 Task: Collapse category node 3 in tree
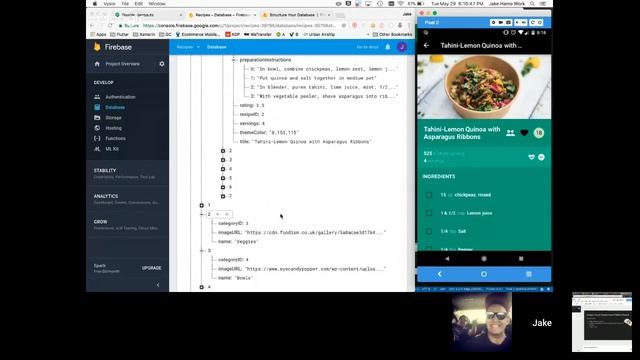(x=202, y=251)
